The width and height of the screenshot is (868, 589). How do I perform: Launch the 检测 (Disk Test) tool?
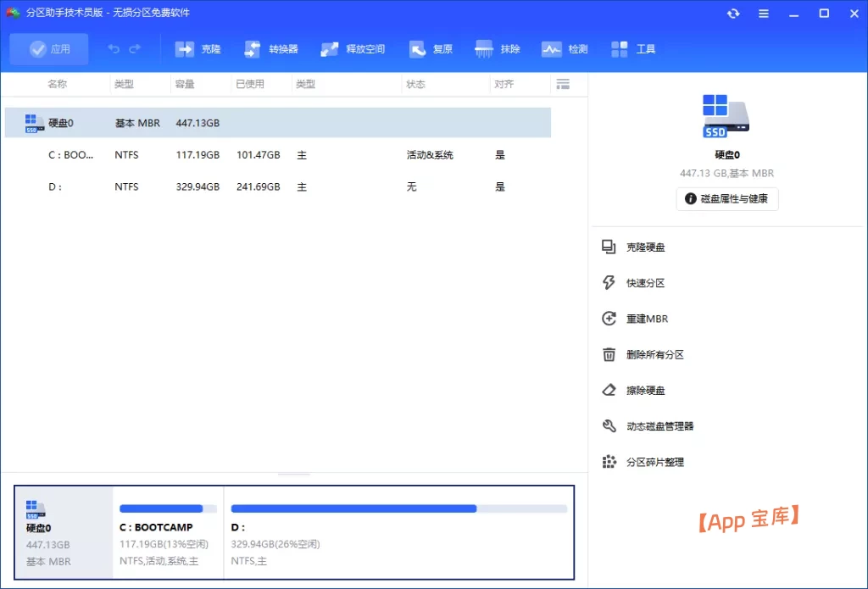(565, 48)
